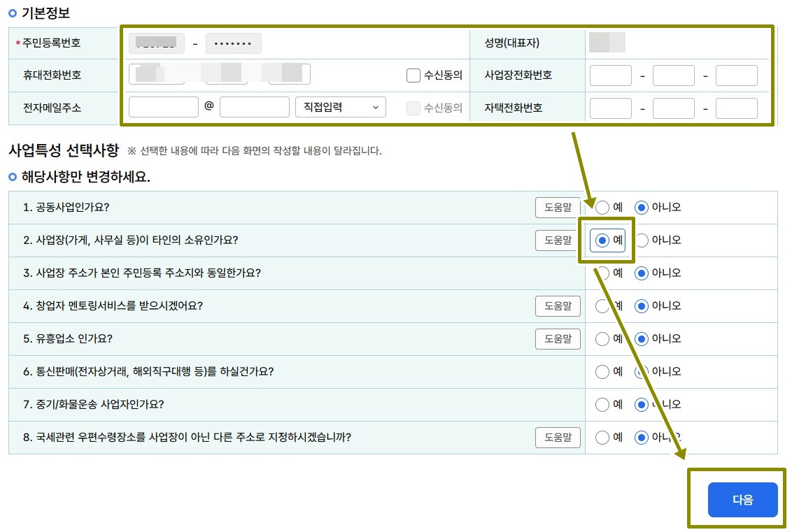Viewport: 792px width, 532px height.
Task: Select 예 for 유흥업소 인가요
Action: pos(602,338)
